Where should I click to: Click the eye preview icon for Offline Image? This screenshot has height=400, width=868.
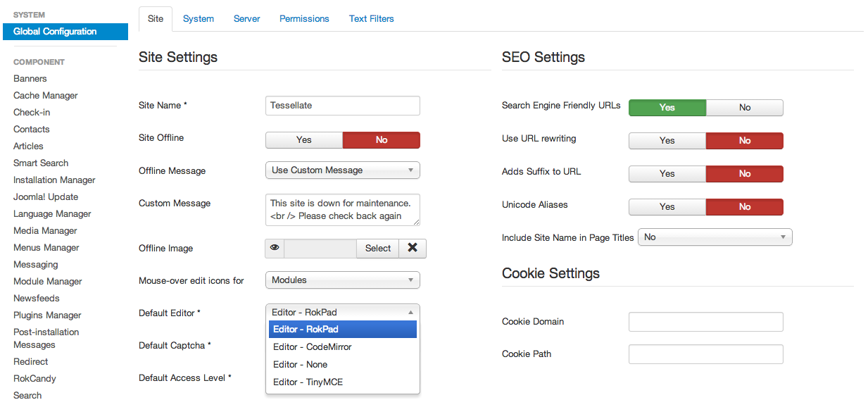[x=275, y=249]
